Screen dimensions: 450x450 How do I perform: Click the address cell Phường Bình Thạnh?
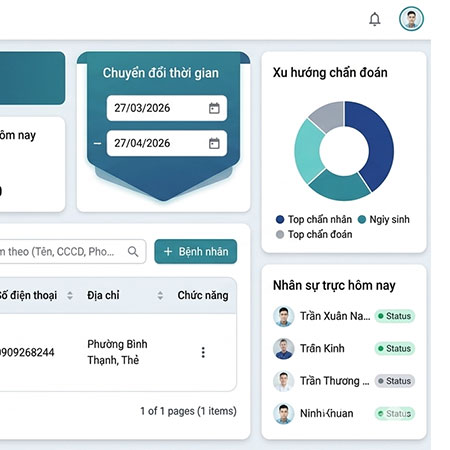click(117, 352)
